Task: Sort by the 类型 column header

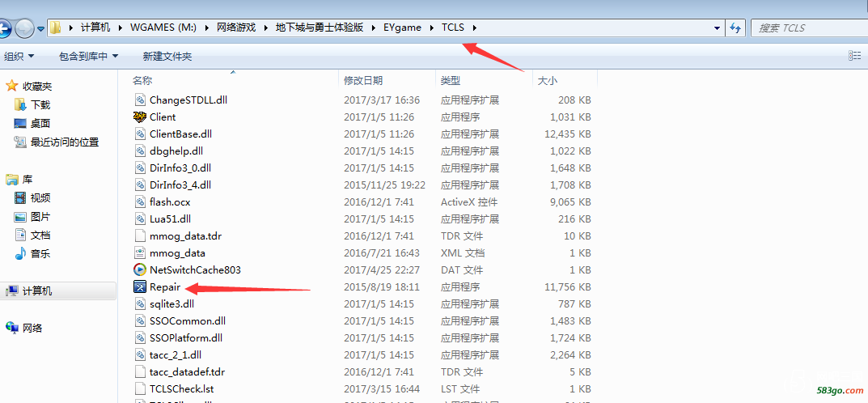Action: coord(450,81)
